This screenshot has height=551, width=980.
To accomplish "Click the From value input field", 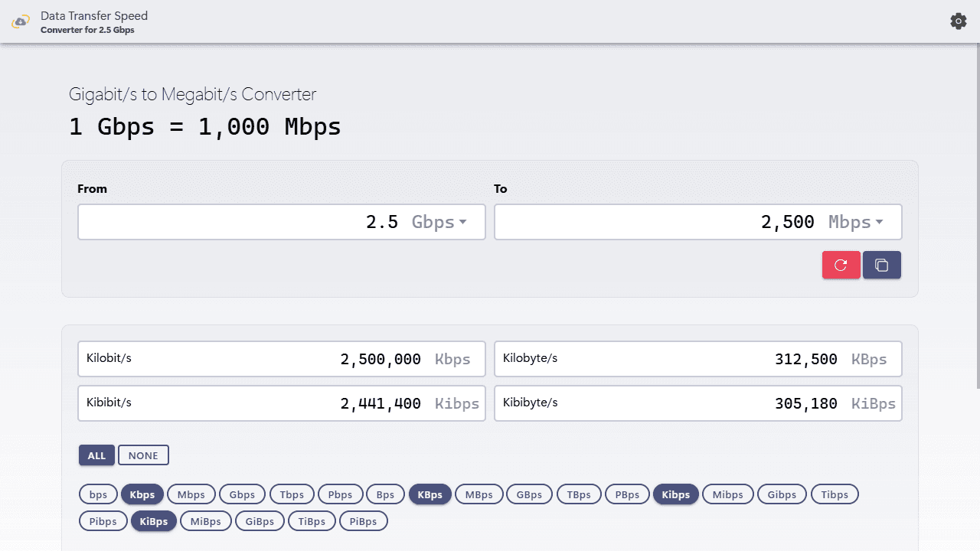I will [282, 222].
